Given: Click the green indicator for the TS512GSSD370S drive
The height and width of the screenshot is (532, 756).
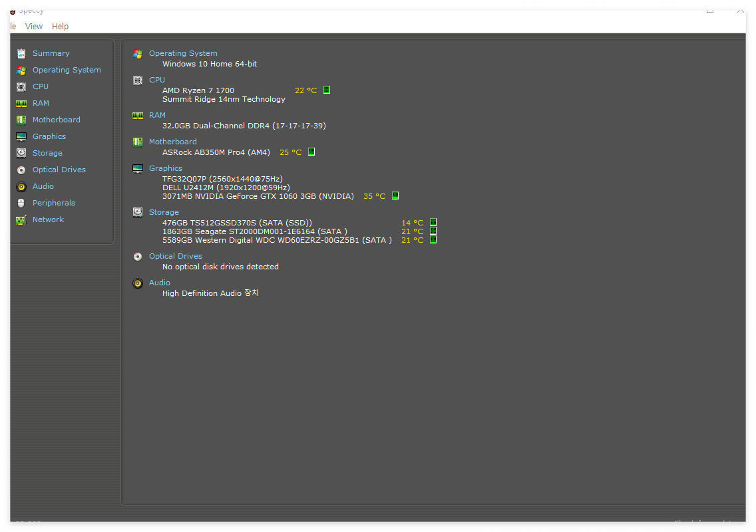Looking at the screenshot, I should [433, 222].
